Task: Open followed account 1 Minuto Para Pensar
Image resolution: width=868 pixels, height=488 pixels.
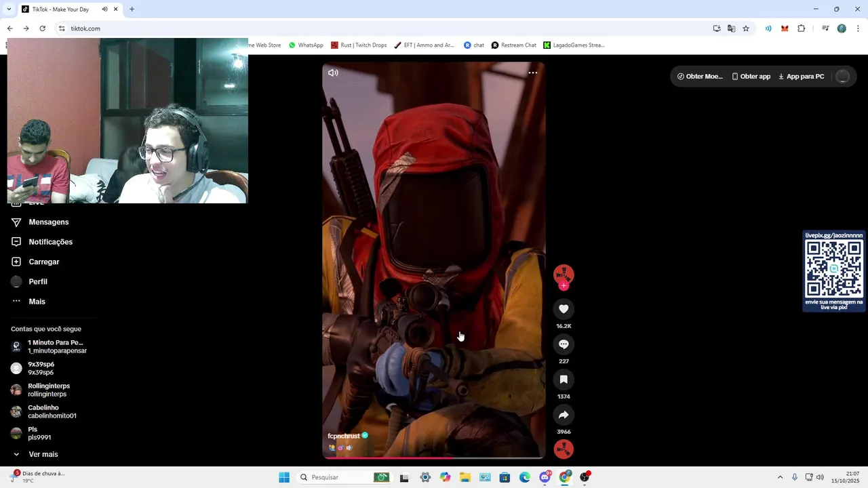Action: coord(49,346)
